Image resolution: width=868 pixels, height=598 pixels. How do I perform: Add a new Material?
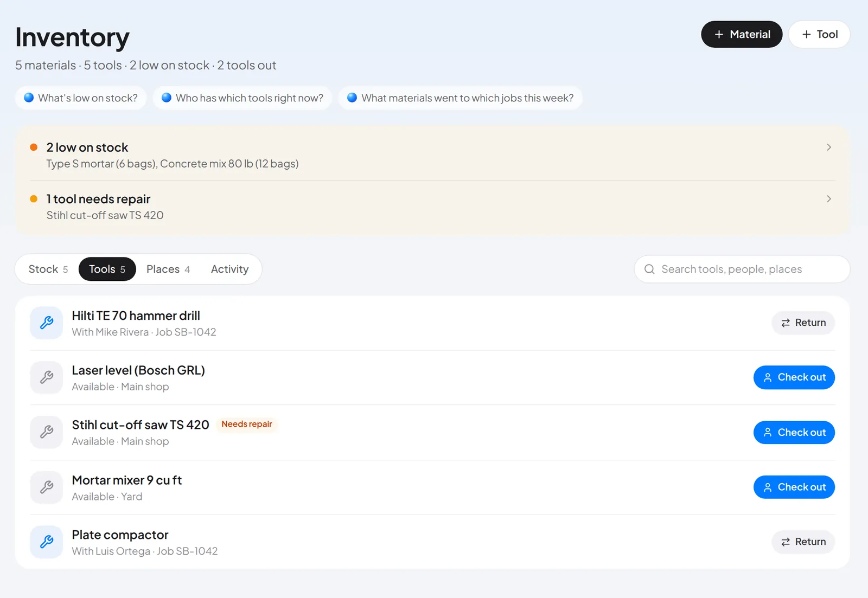[742, 34]
